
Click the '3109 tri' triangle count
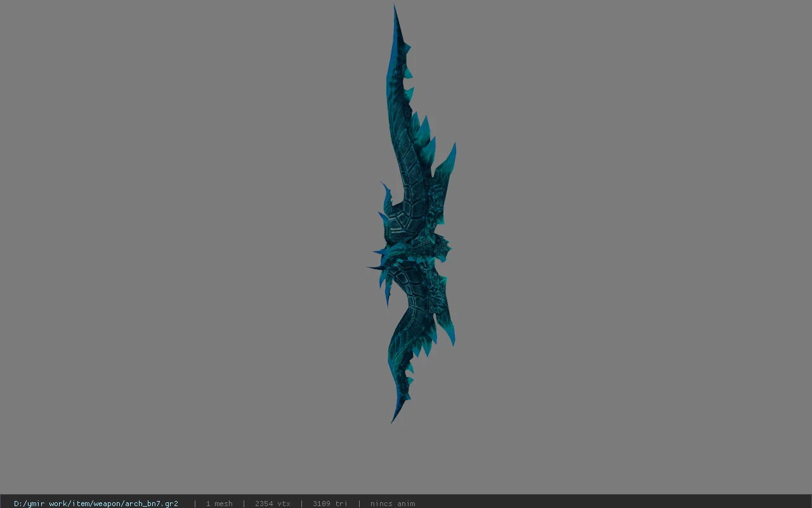330,504
